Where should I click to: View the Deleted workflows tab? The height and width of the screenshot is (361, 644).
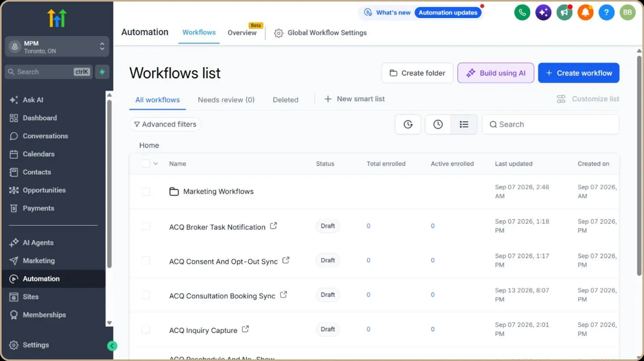[x=285, y=100]
